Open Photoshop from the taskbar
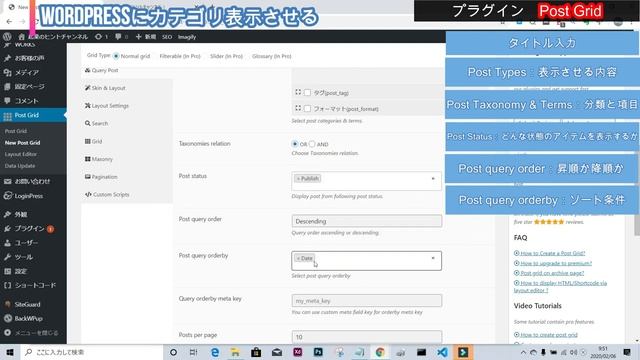 click(x=318, y=352)
